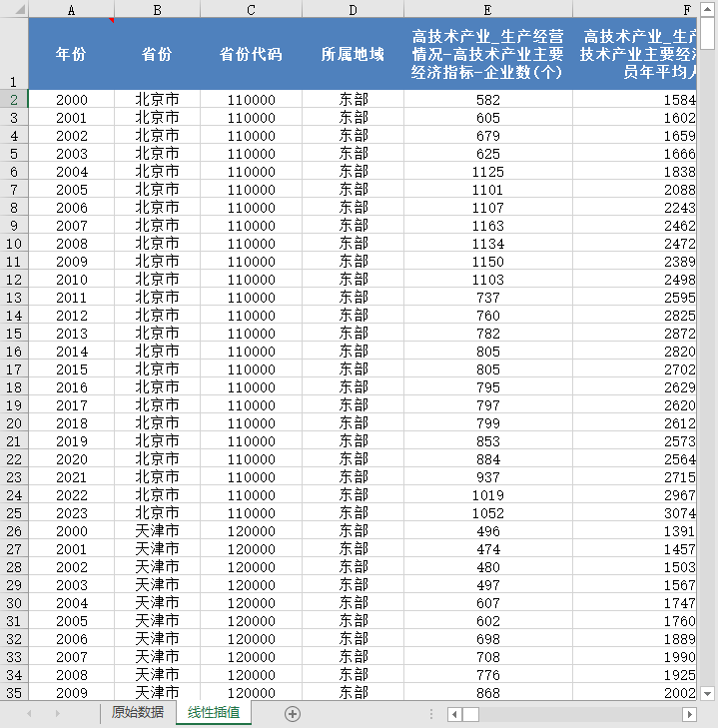Open the 原始数据 sheet tab
Viewport: 718px width, 728px height.
(138, 712)
